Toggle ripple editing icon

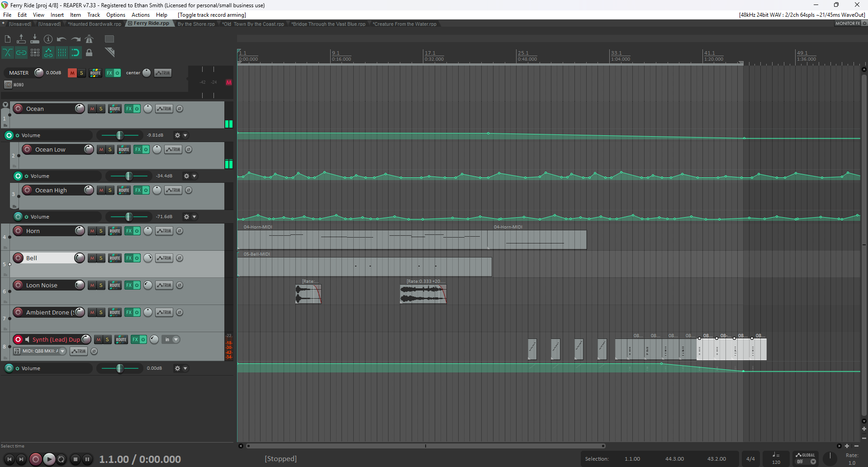point(35,53)
